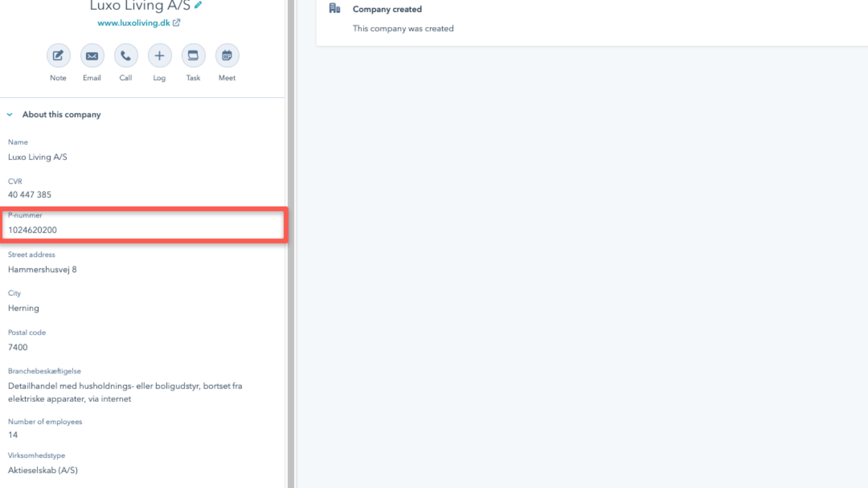Click the vertical scrollbar of the left panel
The width and height of the screenshot is (868, 488).
(291, 244)
